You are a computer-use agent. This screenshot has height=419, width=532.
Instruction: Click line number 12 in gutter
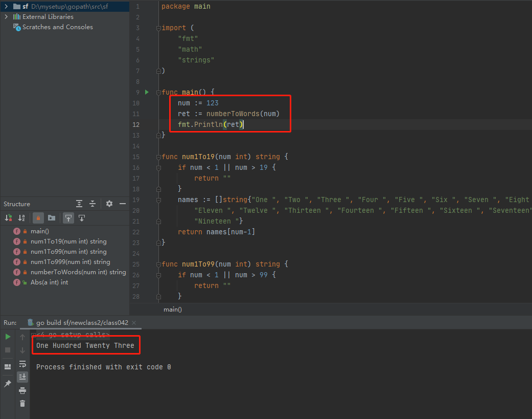(x=136, y=125)
